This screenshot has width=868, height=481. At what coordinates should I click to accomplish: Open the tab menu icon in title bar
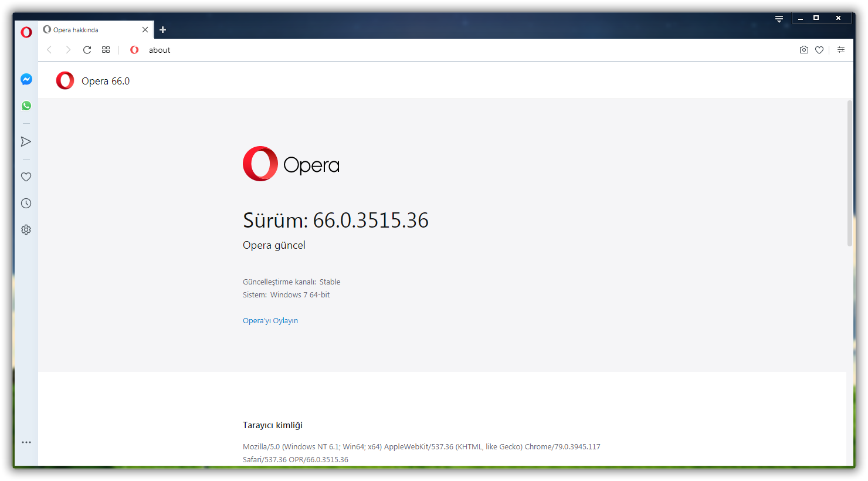click(779, 19)
